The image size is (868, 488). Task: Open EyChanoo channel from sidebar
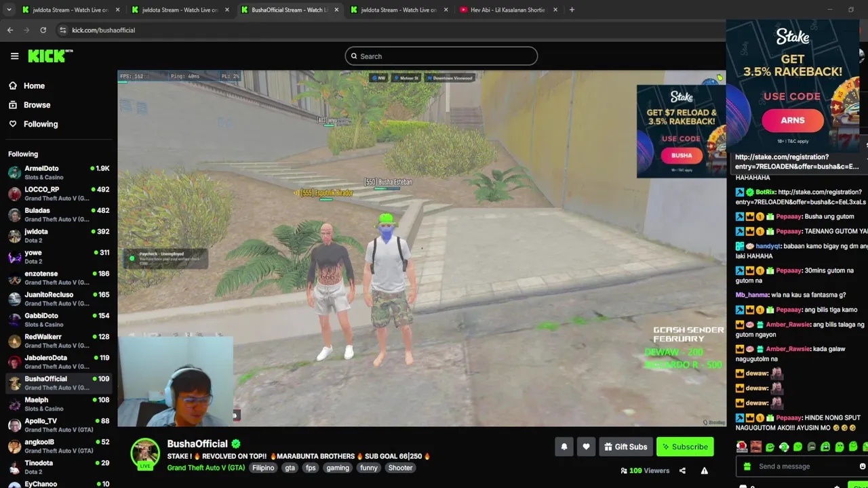(x=58, y=484)
